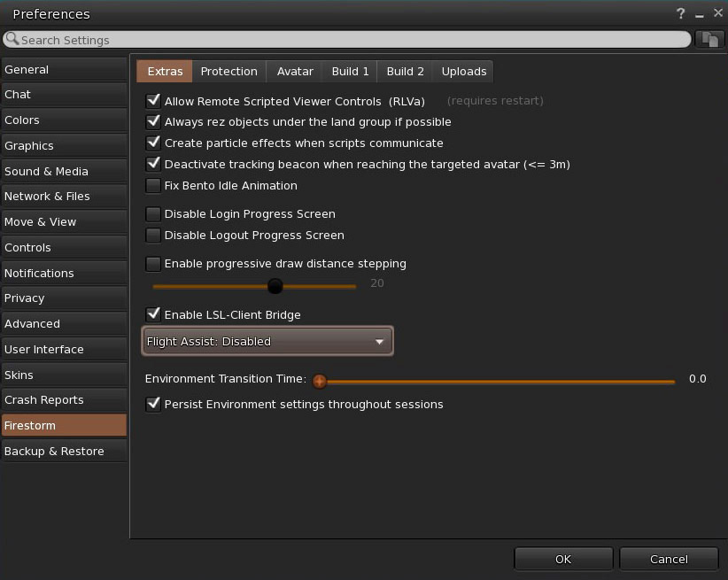Uncheck Always rez objects under land group

pyautogui.click(x=153, y=121)
